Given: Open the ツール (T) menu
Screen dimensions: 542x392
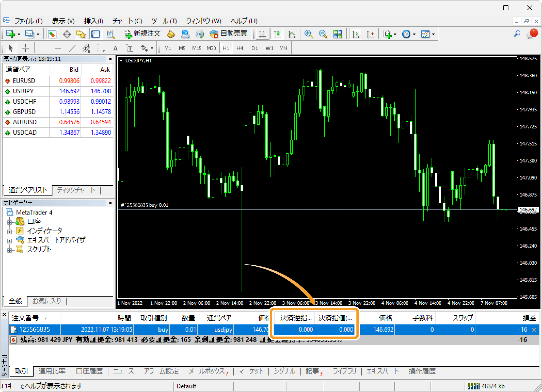Looking at the screenshot, I should 164,21.
